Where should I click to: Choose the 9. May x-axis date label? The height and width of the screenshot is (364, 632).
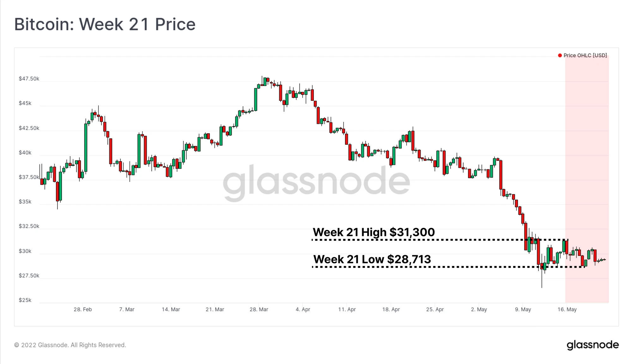(523, 309)
